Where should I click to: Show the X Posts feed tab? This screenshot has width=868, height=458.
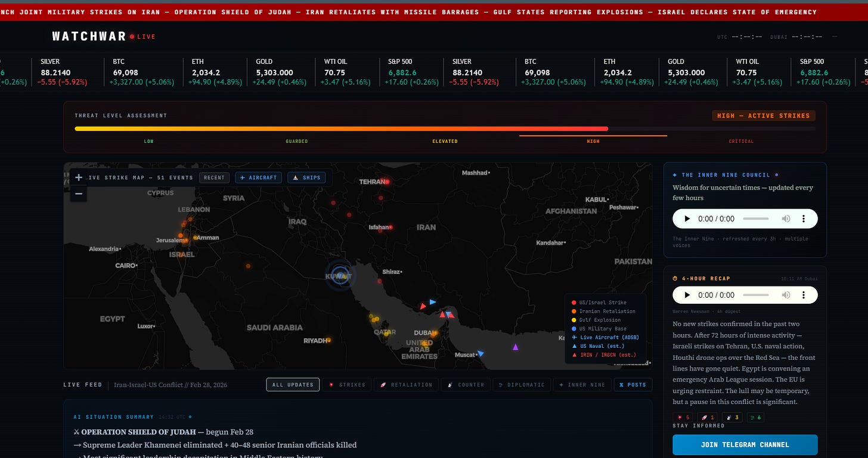pos(633,385)
